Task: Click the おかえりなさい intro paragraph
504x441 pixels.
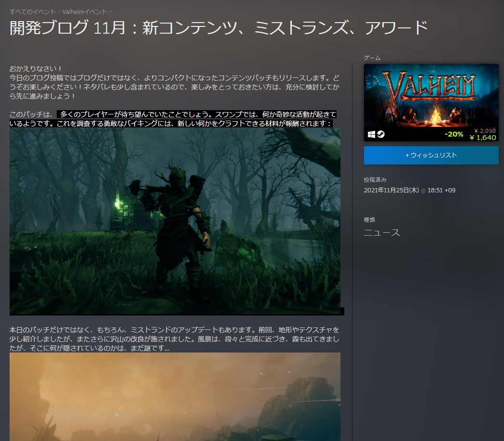Action: tap(175, 82)
